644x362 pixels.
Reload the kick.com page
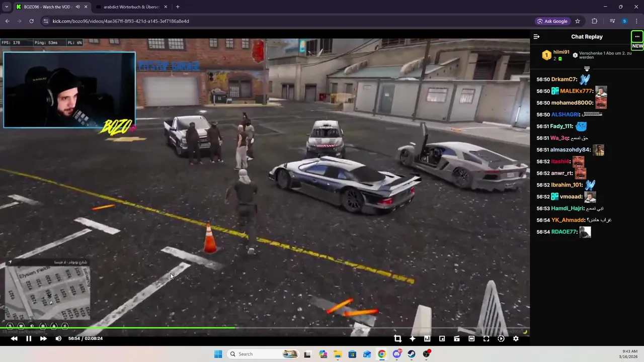point(31,21)
